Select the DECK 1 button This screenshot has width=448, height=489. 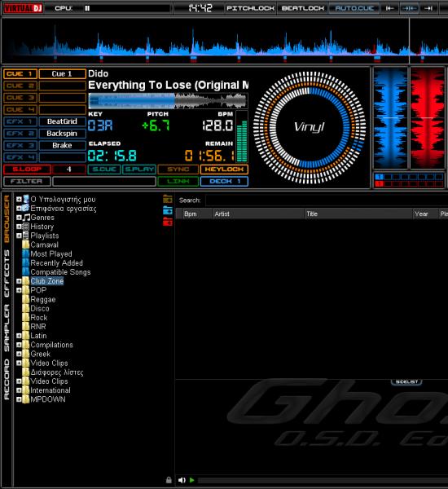click(x=224, y=181)
